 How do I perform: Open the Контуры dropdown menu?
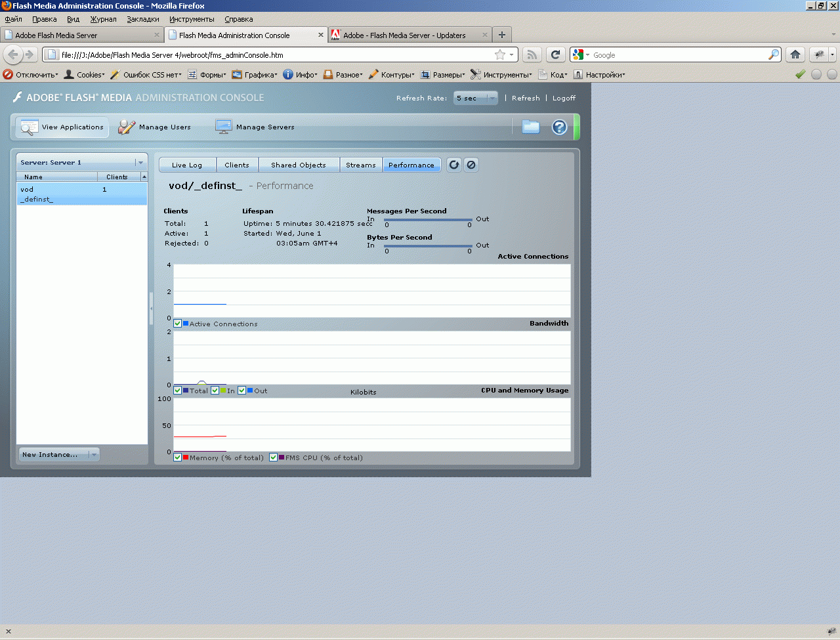pyautogui.click(x=392, y=75)
